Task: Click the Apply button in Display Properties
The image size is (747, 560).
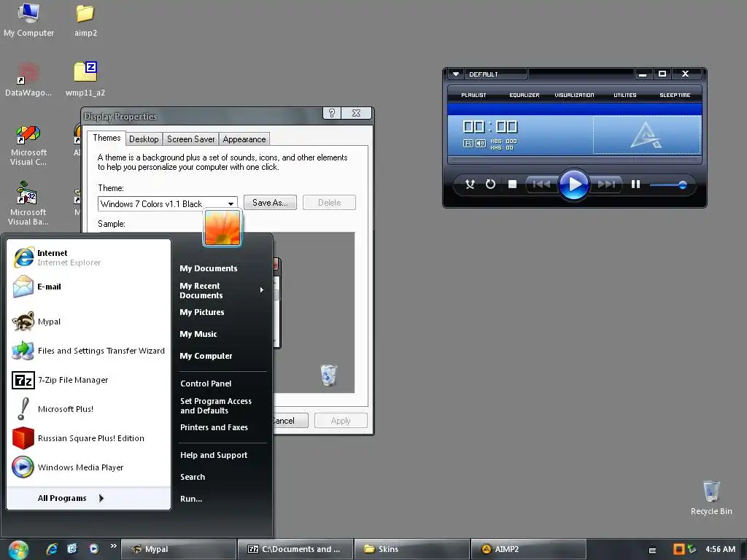Action: (x=340, y=421)
